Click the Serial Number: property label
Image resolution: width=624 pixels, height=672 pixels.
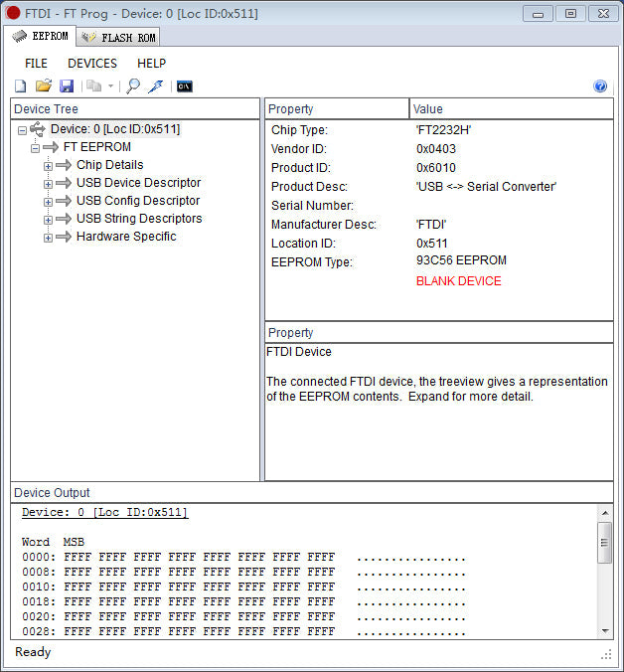(x=312, y=206)
